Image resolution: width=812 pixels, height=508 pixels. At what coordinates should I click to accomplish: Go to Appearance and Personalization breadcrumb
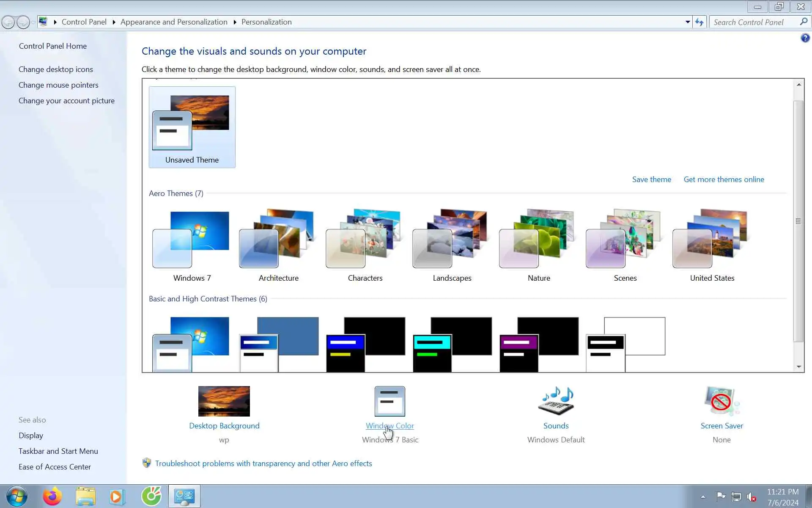[x=174, y=22]
